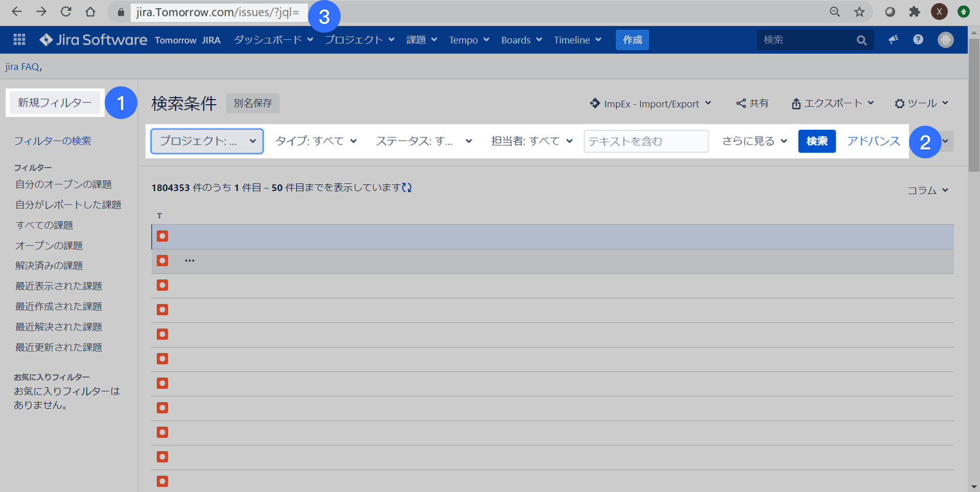This screenshot has width=980, height=492.
Task: Click the browser bookmark star icon
Action: tap(859, 12)
